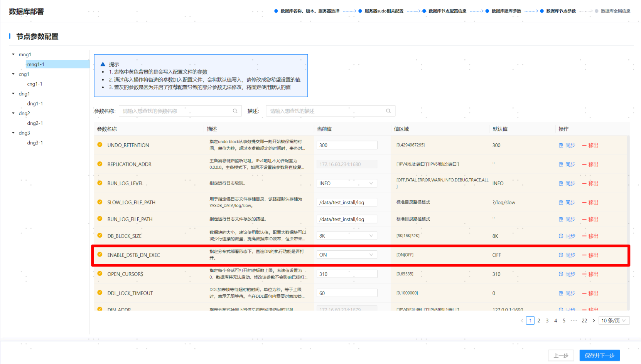641x364 pixels.
Task: Remove the ENABLE_DSTB_DN_EXEC parameter via 移出
Action: 590,255
